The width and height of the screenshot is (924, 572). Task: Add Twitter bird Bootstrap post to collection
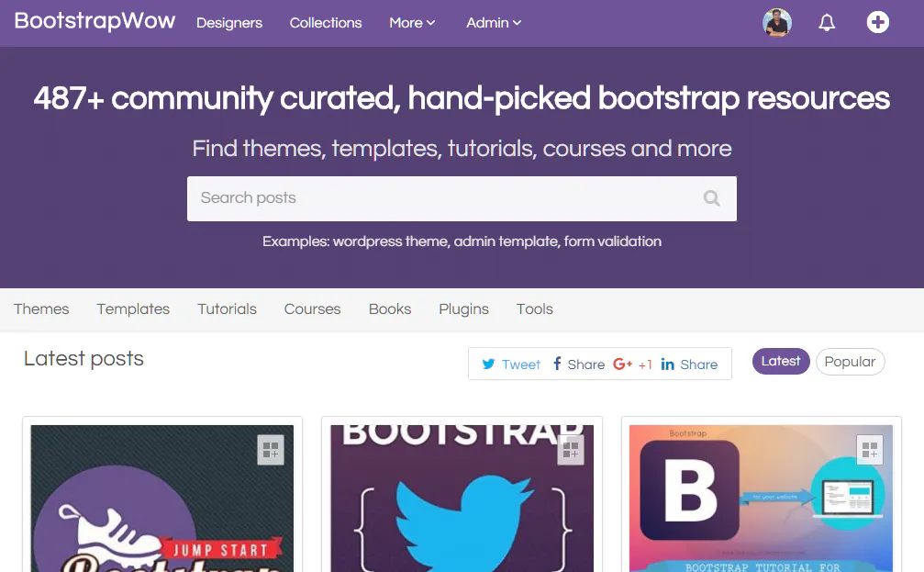[571, 450]
